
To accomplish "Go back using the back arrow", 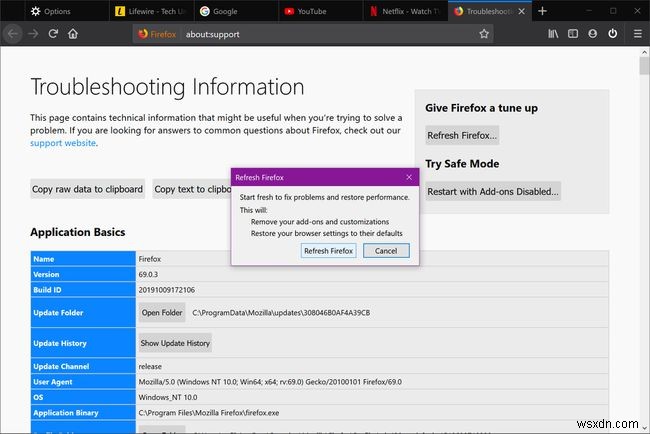I will coord(13,34).
